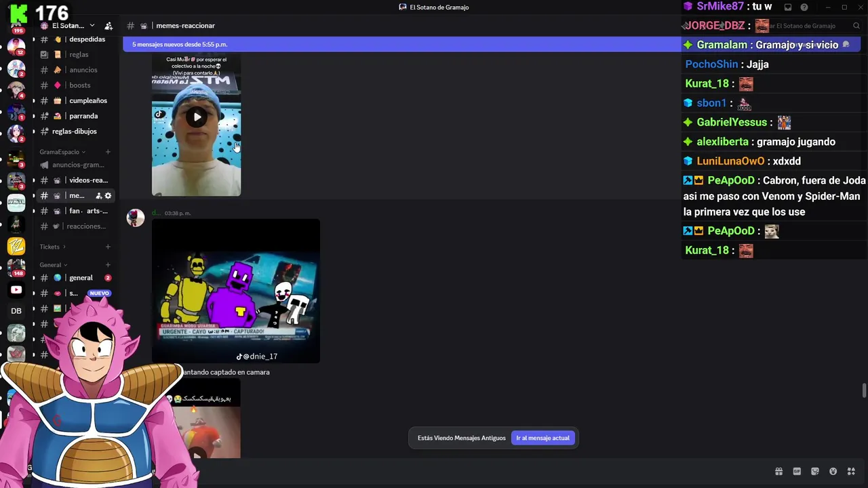Open the GIF picker
Screen dimensions: 868x488
pos(797,472)
